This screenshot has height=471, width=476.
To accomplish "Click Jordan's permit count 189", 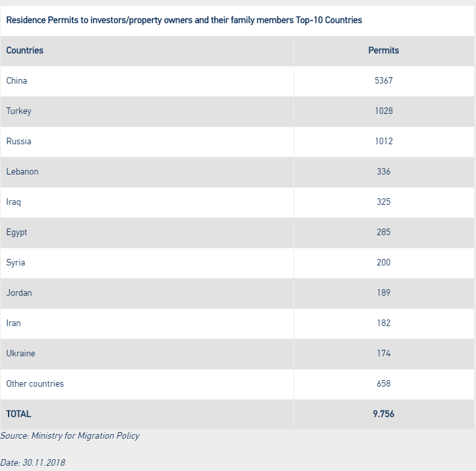I will click(383, 292).
